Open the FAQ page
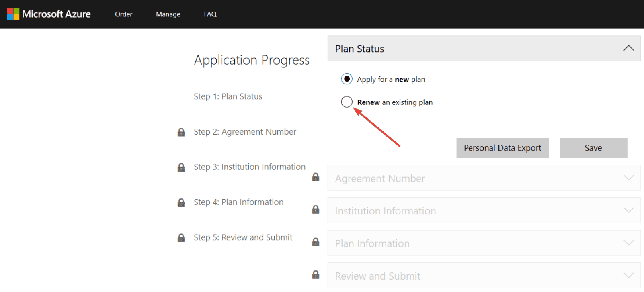Screen dimensions: 644x292 click(x=210, y=14)
